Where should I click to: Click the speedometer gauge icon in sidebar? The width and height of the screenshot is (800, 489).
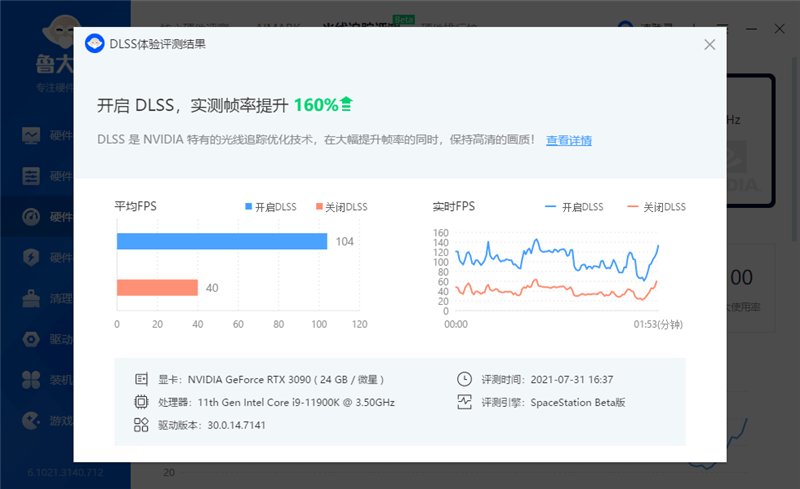(31, 217)
